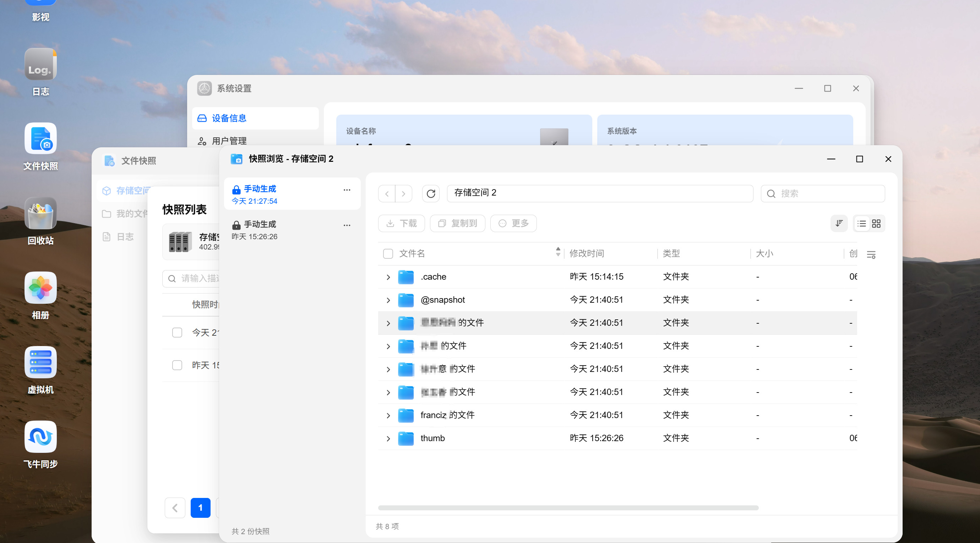Click the horizontal scrollbar below file list
This screenshot has height=543, width=980.
pyautogui.click(x=568, y=508)
